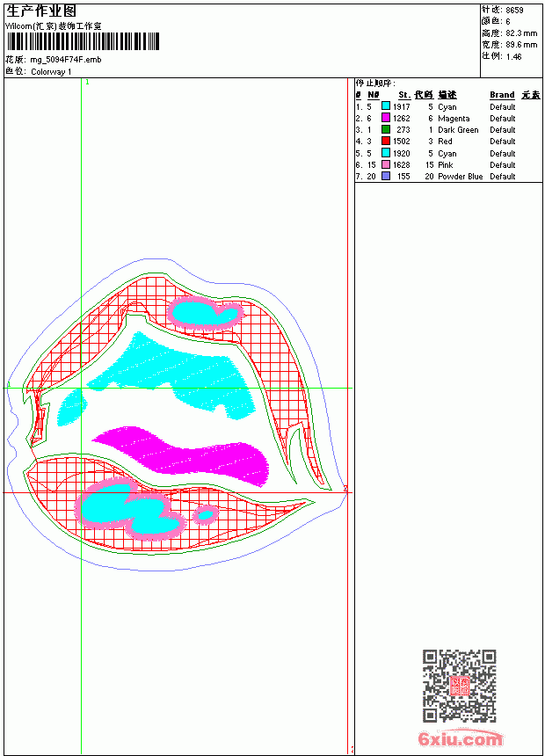
Task: Click the magenta fill shape in design
Action: coord(181,455)
